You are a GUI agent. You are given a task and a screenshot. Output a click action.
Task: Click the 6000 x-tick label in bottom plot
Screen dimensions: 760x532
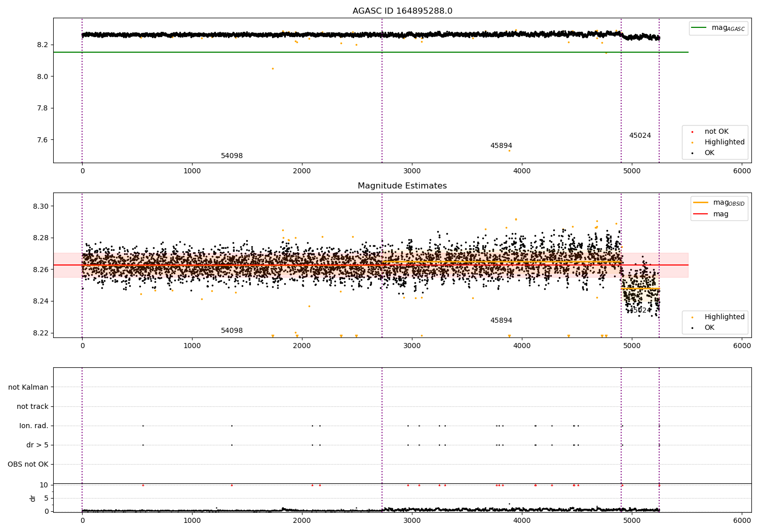tap(742, 520)
